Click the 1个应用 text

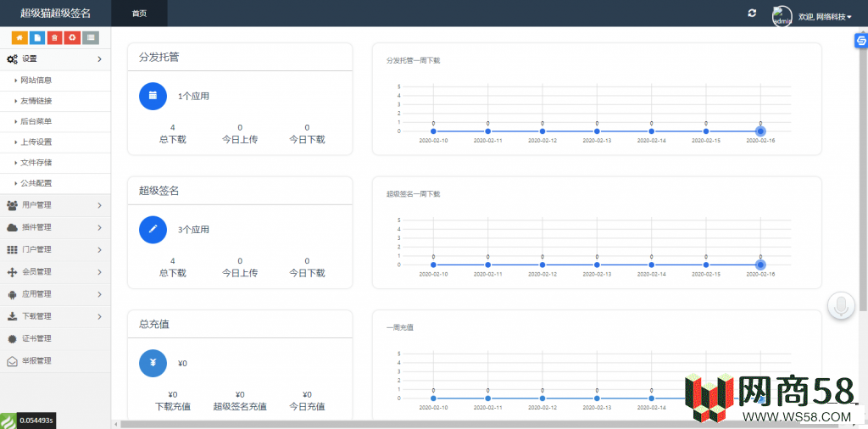click(194, 97)
